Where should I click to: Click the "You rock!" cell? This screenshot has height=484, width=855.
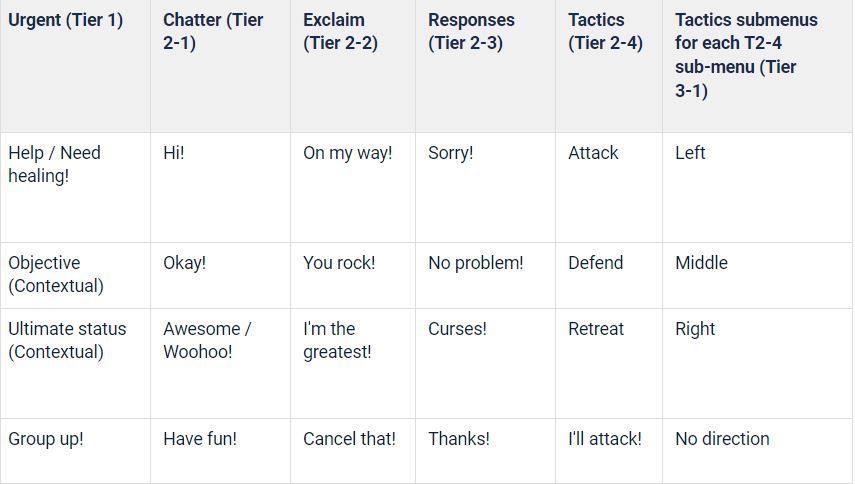click(339, 263)
